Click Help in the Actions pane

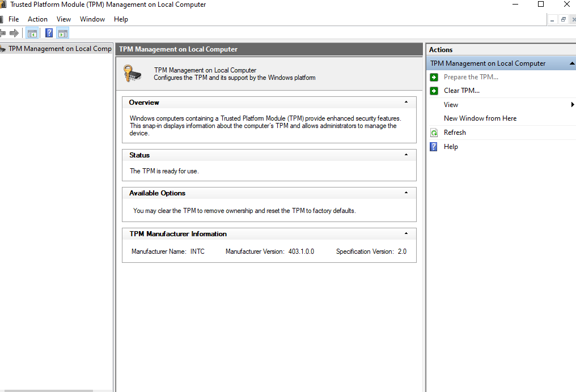[x=451, y=147]
